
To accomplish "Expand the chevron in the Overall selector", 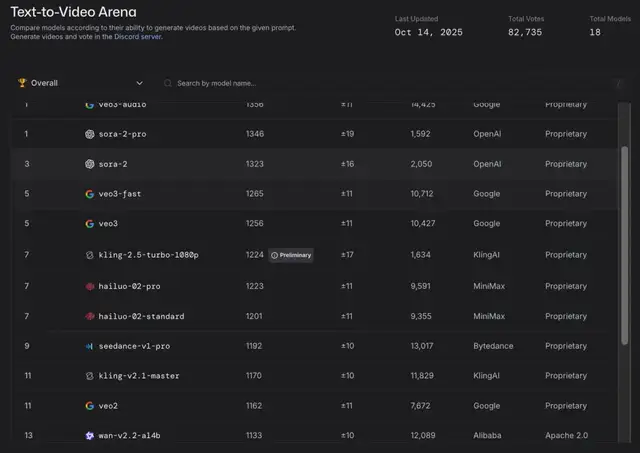I will [x=139, y=83].
